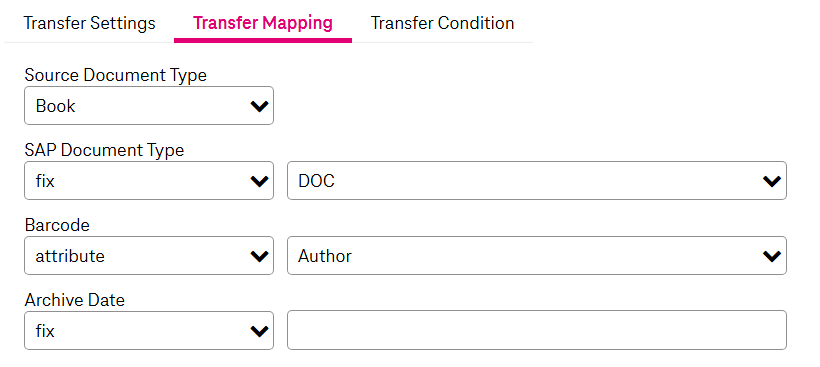Click the SAP Document Type label
This screenshot has height=367, width=820.
point(104,150)
